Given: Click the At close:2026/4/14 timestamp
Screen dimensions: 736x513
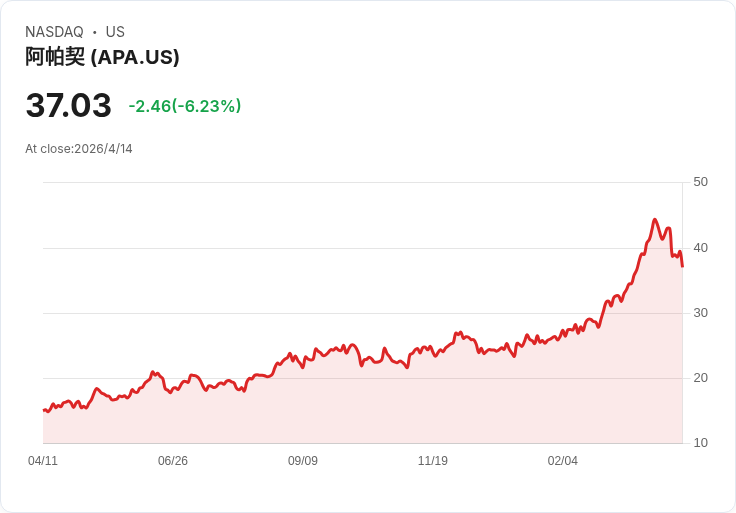Looking at the screenshot, I should 79,149.
